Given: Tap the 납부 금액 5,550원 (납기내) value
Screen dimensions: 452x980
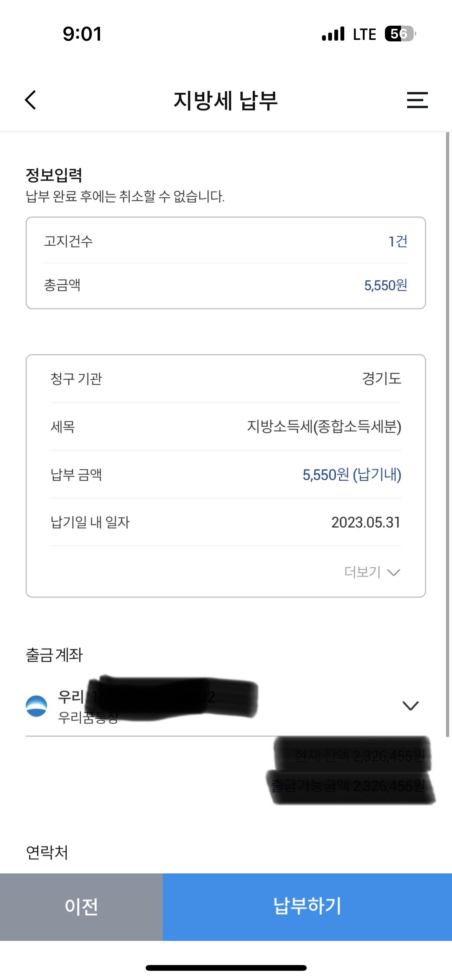Looking at the screenshot, I should pyautogui.click(x=352, y=475).
